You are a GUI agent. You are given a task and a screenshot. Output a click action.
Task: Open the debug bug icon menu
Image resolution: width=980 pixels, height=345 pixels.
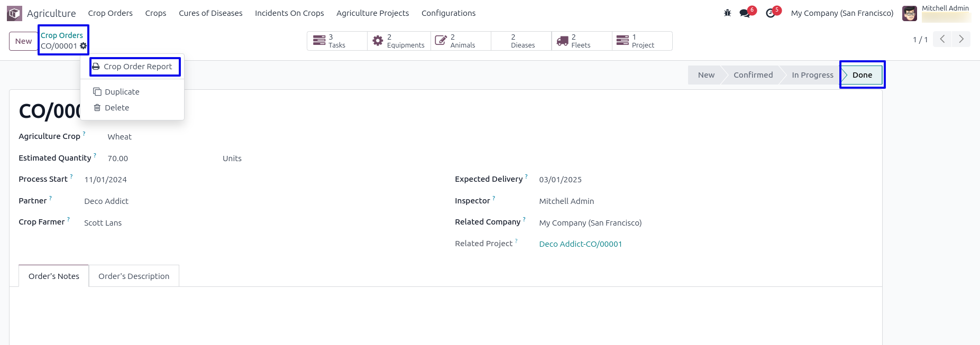[727, 13]
